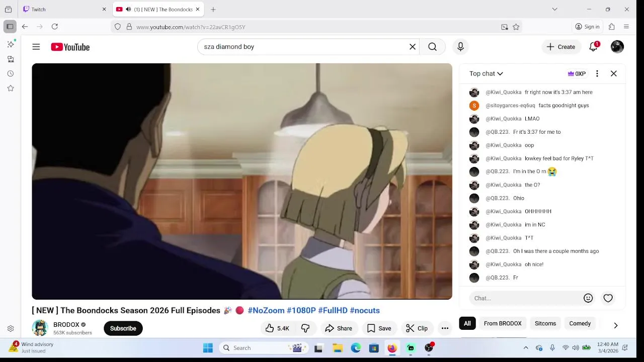644x362 pixels.
Task: Open Firefox Sign in account button
Action: [x=588, y=27]
